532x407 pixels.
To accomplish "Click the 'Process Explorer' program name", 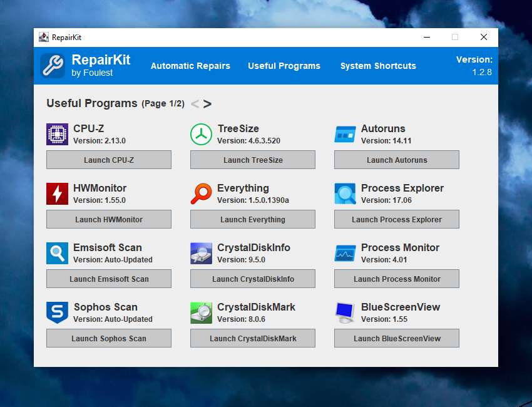I will (x=402, y=188).
